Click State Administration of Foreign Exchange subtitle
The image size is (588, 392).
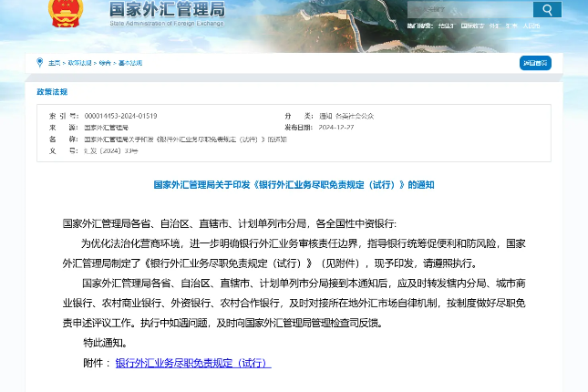point(167,24)
